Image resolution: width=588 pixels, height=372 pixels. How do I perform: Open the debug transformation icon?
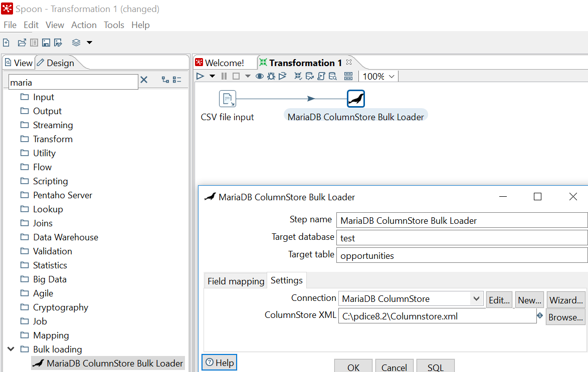click(271, 76)
